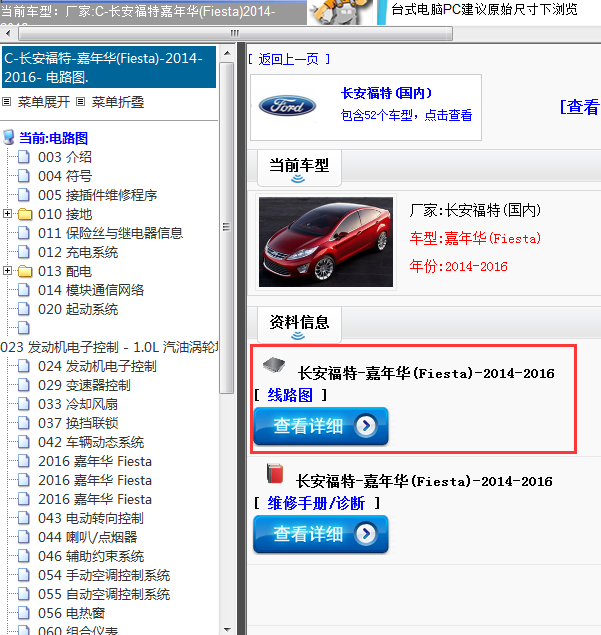Viewport: 601px width, 635px height.
Task: Open the 维修手册/诊断 link
Action: 316,503
